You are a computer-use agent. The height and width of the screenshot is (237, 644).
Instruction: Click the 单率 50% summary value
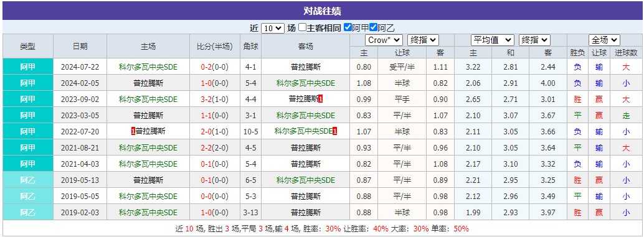click(462, 229)
